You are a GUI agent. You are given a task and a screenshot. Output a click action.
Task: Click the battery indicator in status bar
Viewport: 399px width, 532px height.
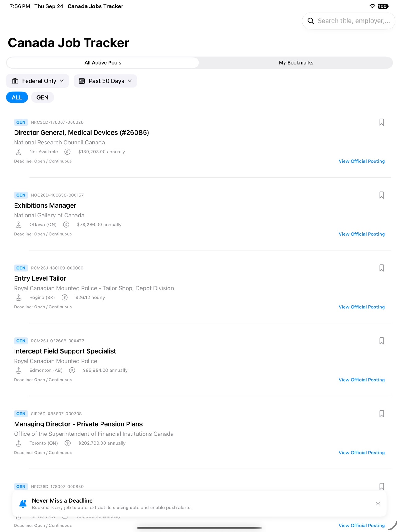point(383,6)
